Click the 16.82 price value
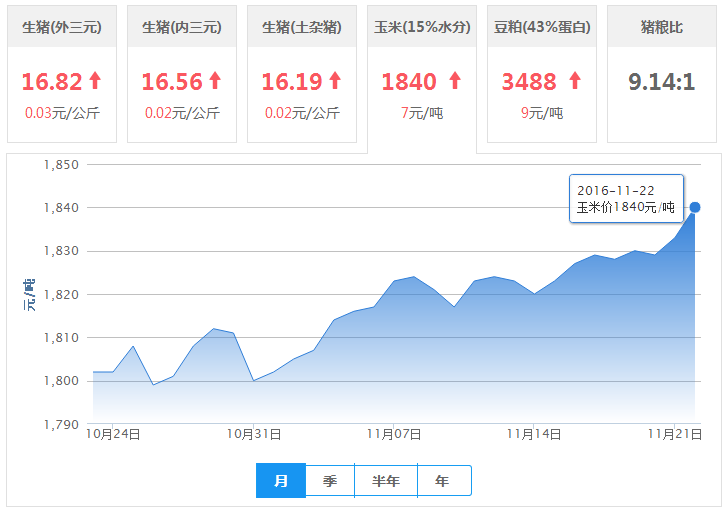The height and width of the screenshot is (511, 726). tap(52, 81)
